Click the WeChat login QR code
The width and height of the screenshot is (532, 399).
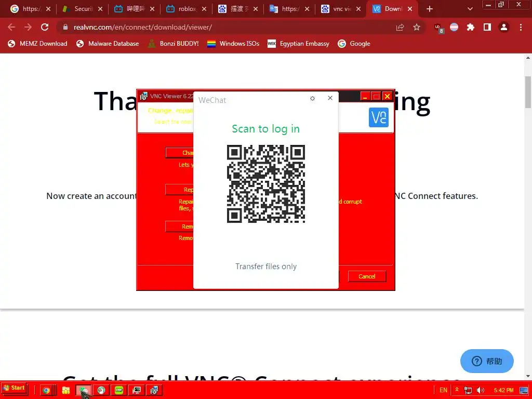point(265,183)
